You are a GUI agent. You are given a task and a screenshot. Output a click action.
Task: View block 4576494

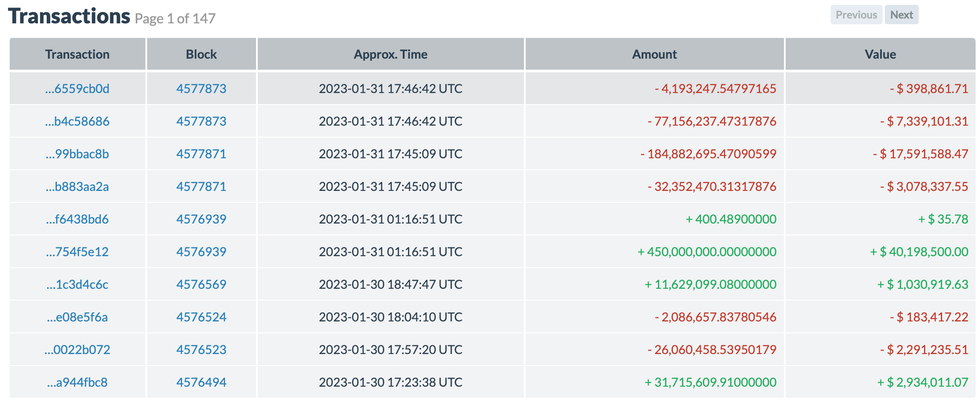(201, 382)
